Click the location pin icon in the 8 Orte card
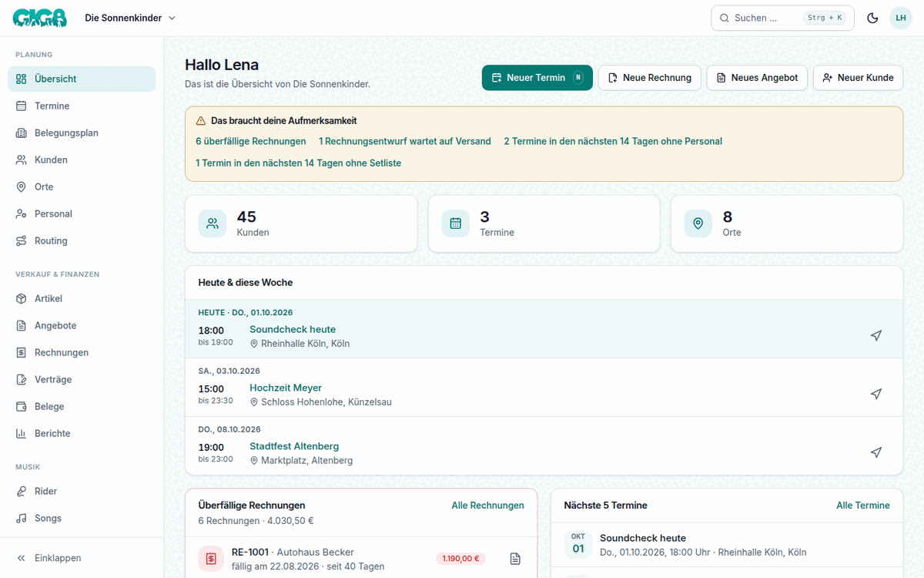Screen dimensions: 924x578 pyautogui.click(x=698, y=223)
